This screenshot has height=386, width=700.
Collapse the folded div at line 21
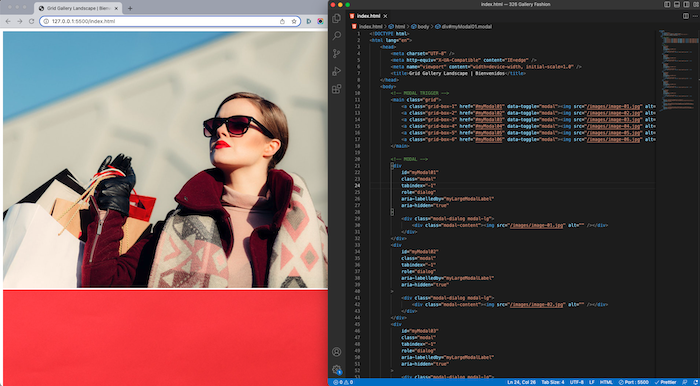[x=392, y=166]
